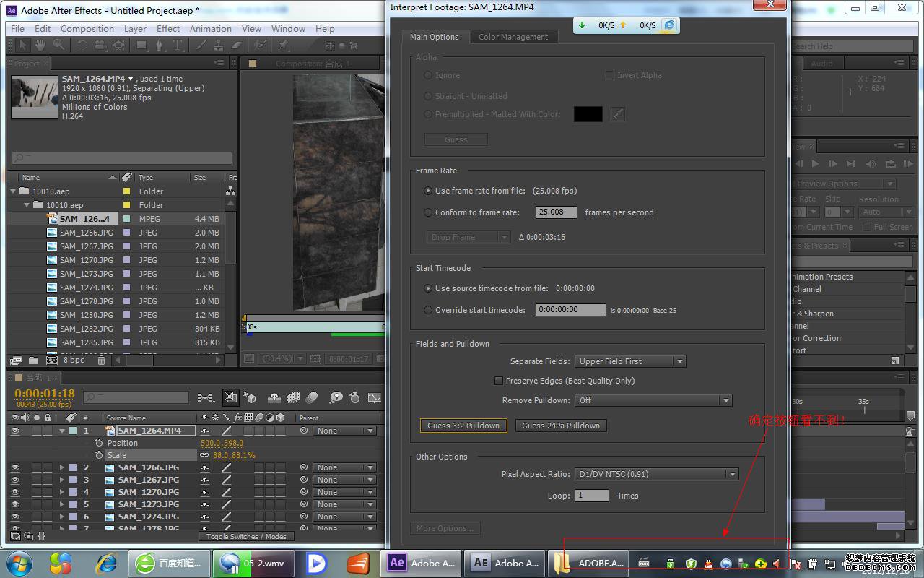This screenshot has width=924, height=578.
Task: Select the Pen tool
Action: coord(160,45)
